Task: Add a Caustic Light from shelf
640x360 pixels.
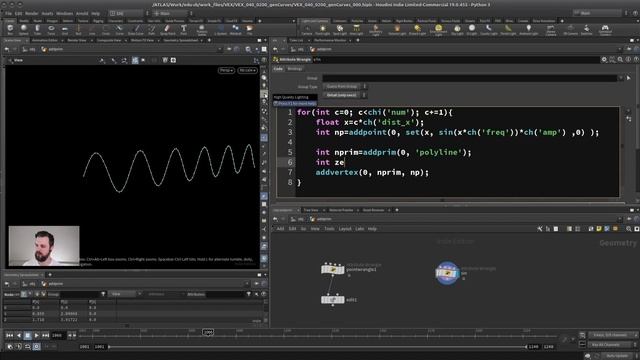Action: point(489,29)
